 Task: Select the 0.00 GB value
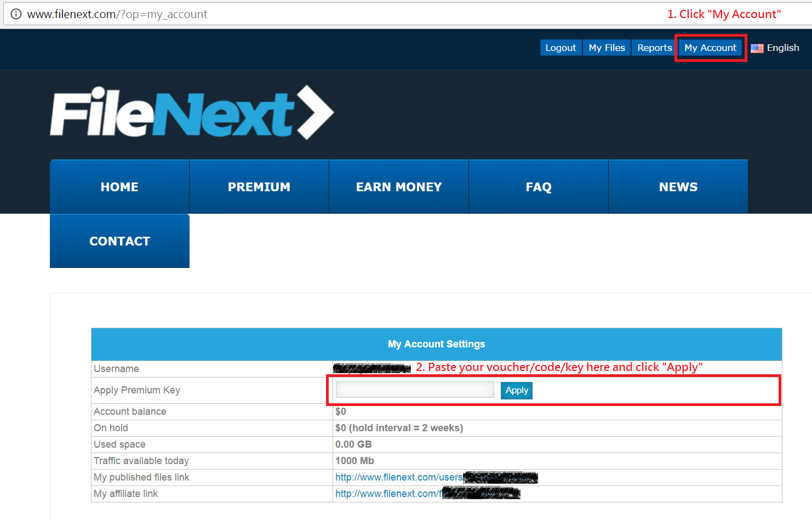(353, 444)
